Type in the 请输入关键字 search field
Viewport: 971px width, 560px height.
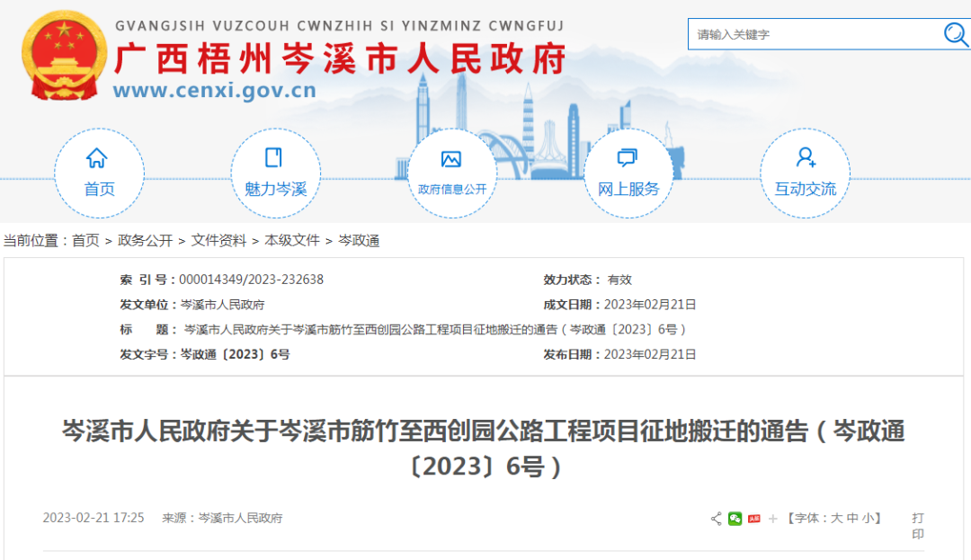tap(814, 34)
